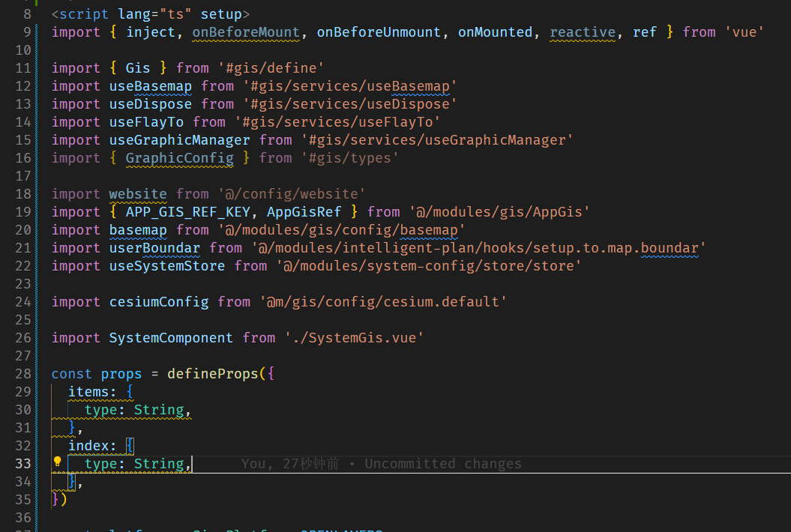Click 'APP_GIS_REF_KEY' on line 19
Image resolution: width=791 pixels, height=532 pixels.
(x=187, y=212)
